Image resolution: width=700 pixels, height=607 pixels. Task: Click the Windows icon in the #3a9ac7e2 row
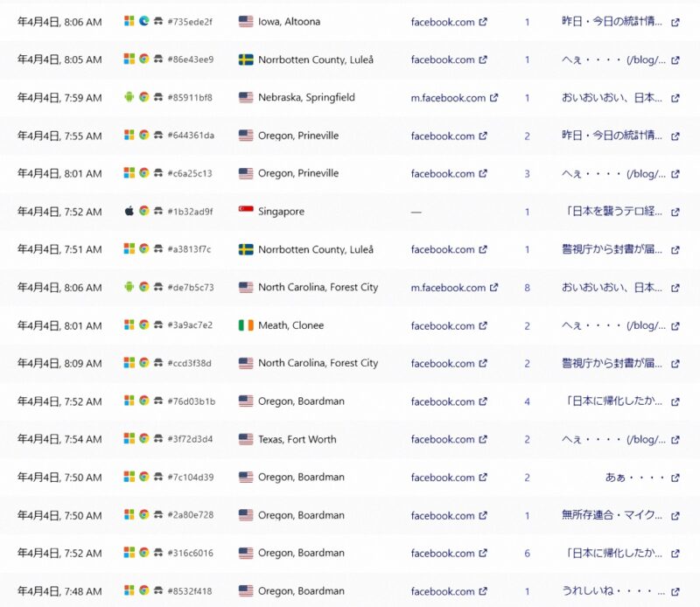click(129, 325)
